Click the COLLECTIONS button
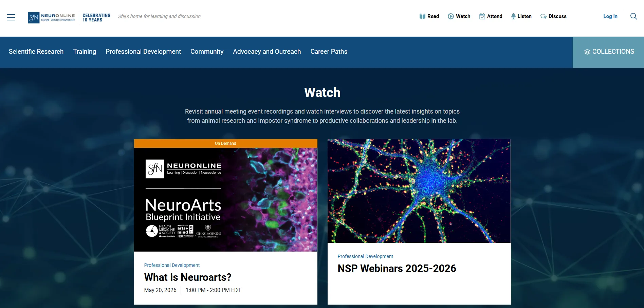The image size is (644, 308). point(608,52)
